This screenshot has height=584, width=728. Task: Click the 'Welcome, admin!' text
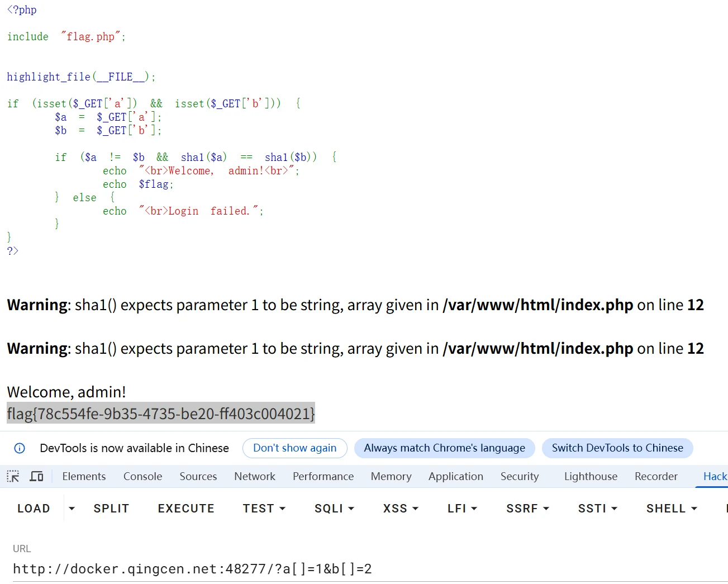[x=66, y=392]
